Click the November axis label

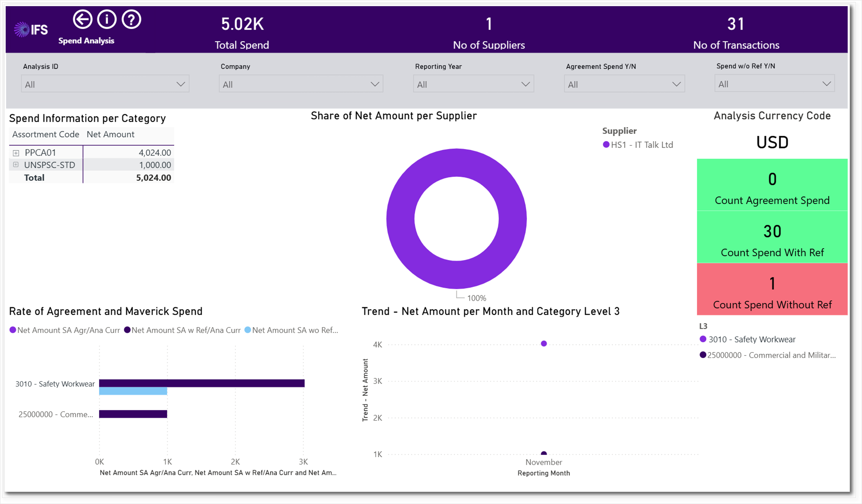[544, 462]
